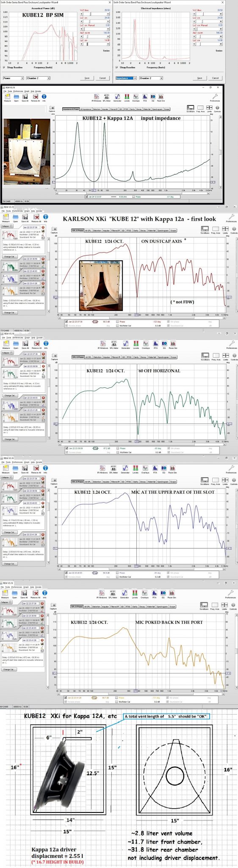Click Measure icon in the first look window
238x868 pixels.
pos(6,218)
